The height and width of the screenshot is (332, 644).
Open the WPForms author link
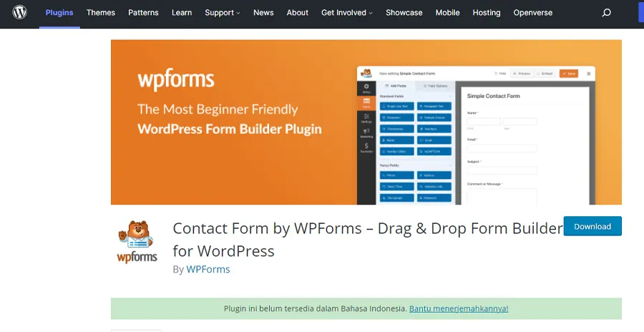click(x=208, y=269)
